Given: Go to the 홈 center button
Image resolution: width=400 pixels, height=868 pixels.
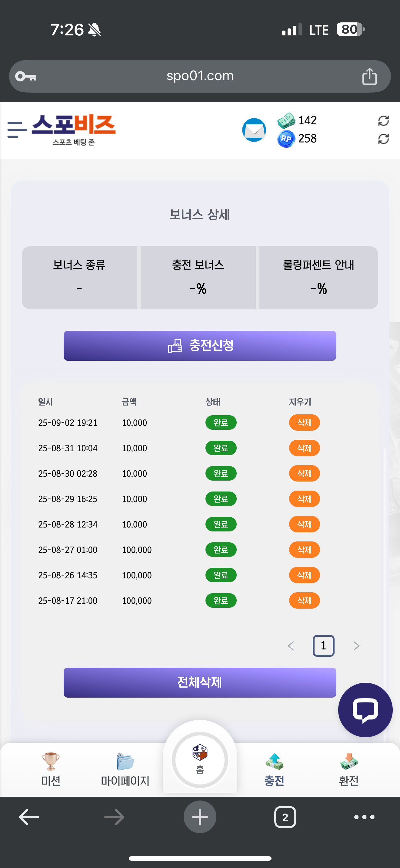Looking at the screenshot, I should (x=200, y=760).
